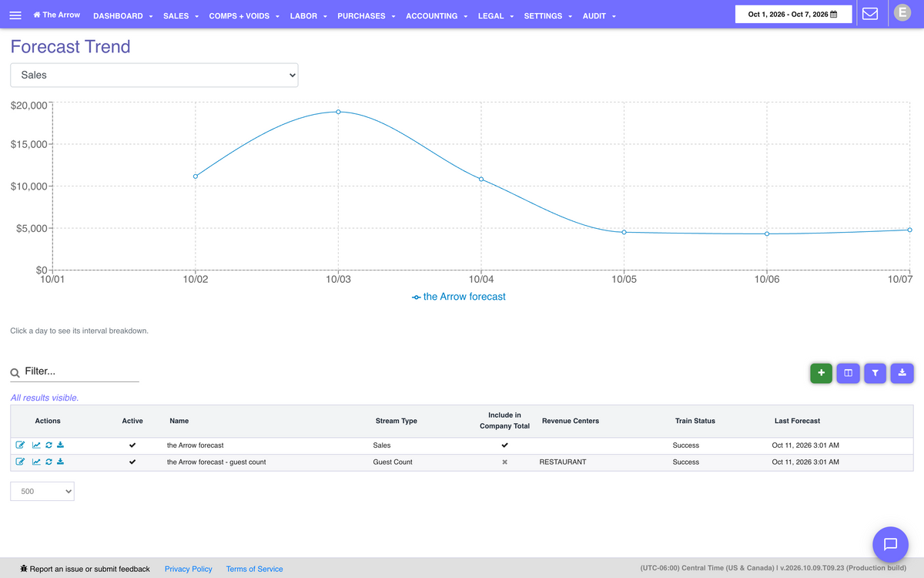Expand the LABOR menu
The image size is (924, 578).
[x=308, y=15]
